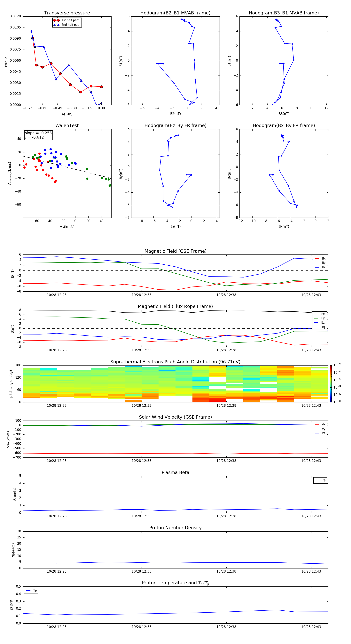This screenshot has width=351, height=644.
Task: Click the "Hodogram(Bx_By FR frame)" title
Action: tap(284, 125)
